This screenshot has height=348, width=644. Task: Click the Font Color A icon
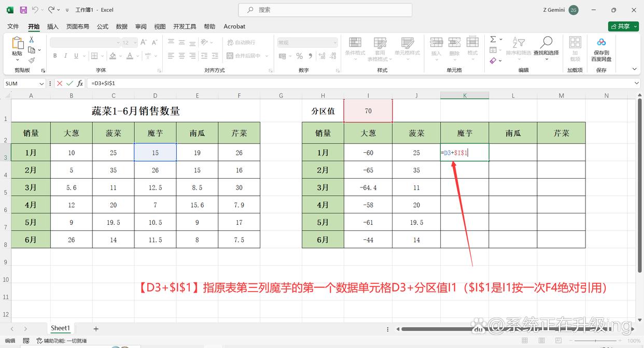129,56
